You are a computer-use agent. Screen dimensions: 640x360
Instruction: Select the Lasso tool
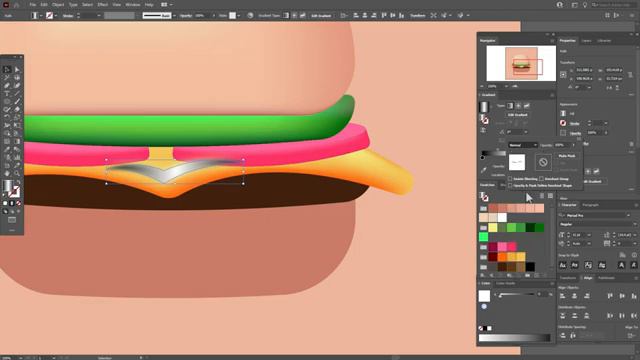[17, 78]
